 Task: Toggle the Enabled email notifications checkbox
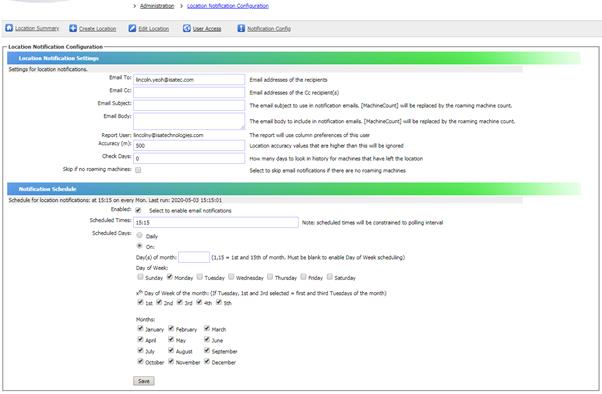coord(138,210)
